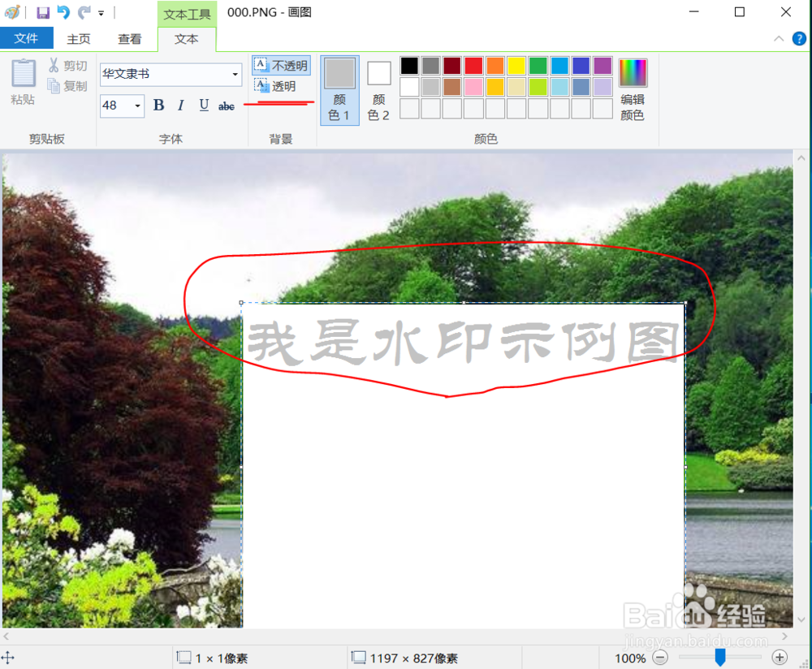Viewport: 812px width, 669px height.
Task: Click 粘贴 (Paste) in the clipboard group
Action: point(23,81)
